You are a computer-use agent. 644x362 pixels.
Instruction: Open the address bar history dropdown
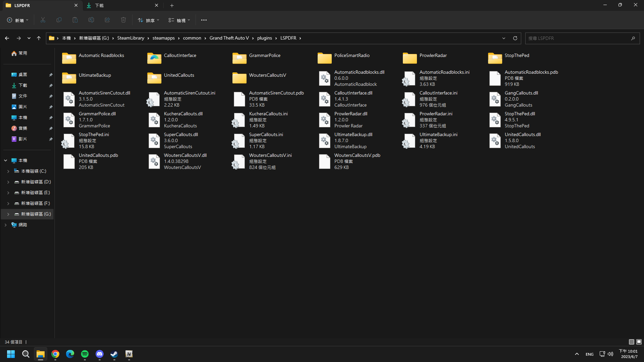504,38
